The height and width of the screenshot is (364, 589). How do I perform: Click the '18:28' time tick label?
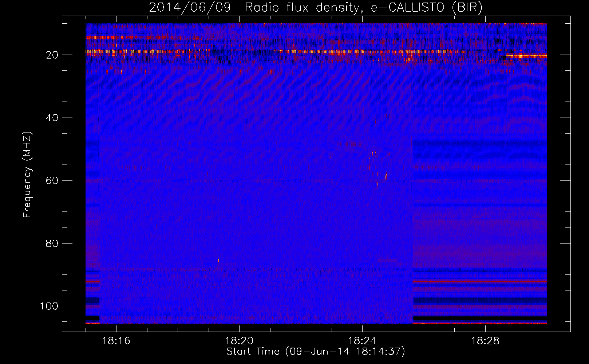[x=485, y=341]
